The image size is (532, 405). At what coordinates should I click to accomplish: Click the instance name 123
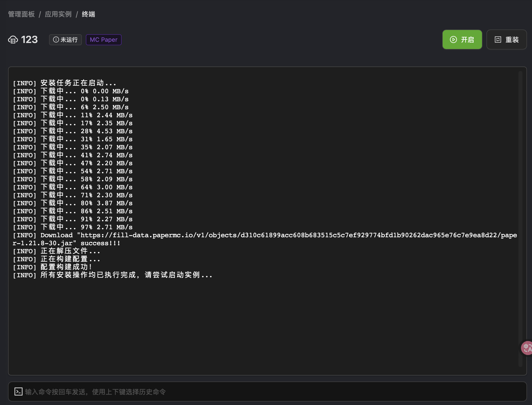click(29, 40)
